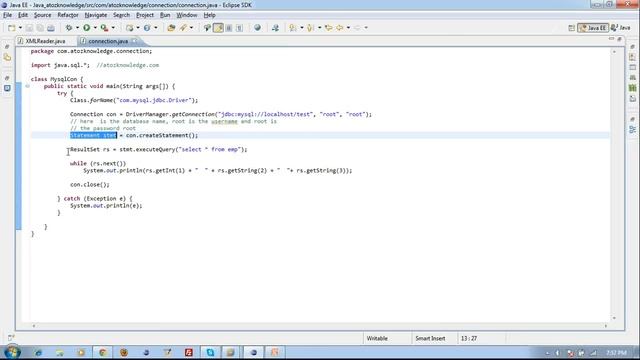Image resolution: width=640 pixels, height=360 pixels.
Task: Click the code line 'con.close();'
Action: [90, 184]
